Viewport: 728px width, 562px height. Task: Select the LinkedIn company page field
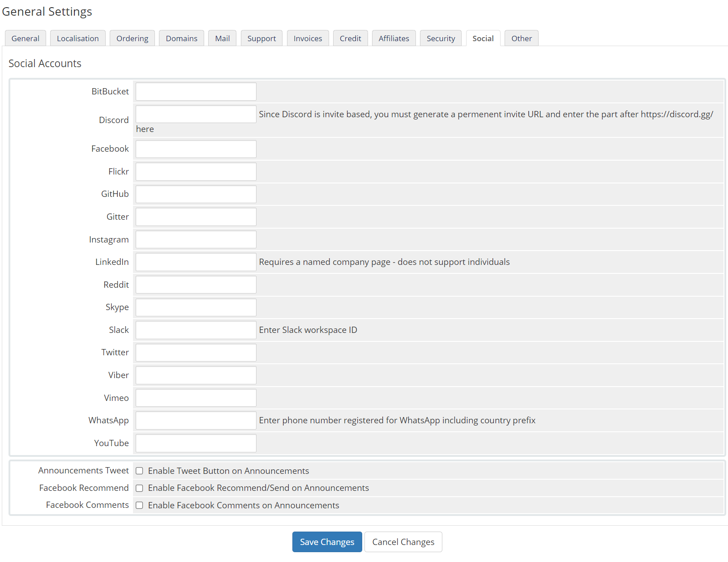pos(196,262)
